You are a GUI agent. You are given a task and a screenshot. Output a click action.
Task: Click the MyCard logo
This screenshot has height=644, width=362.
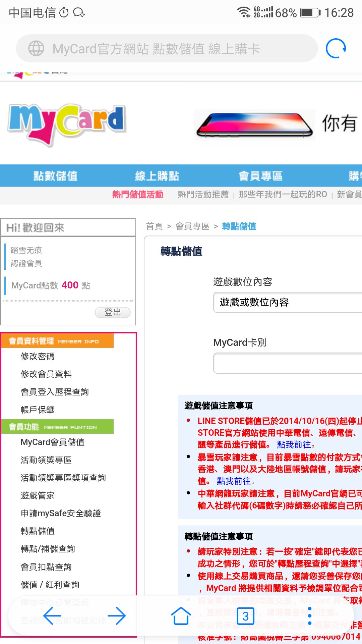click(x=67, y=124)
